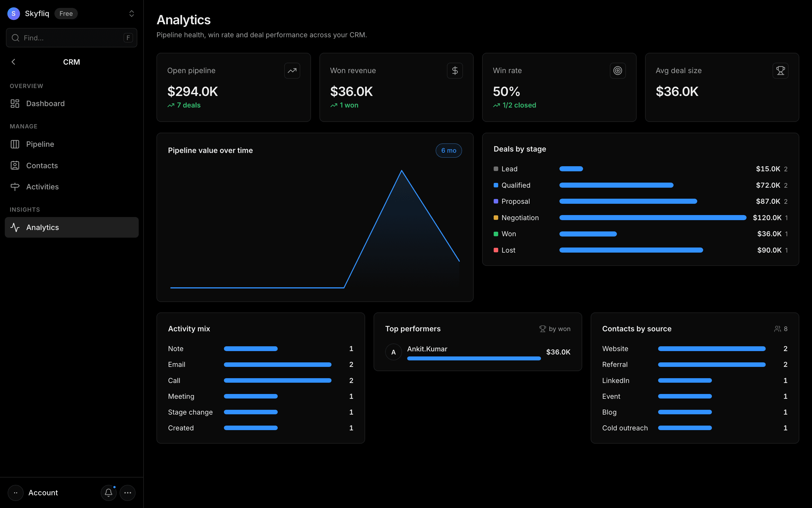
Task: Click the Proposal $87.0K value
Action: tap(768, 201)
